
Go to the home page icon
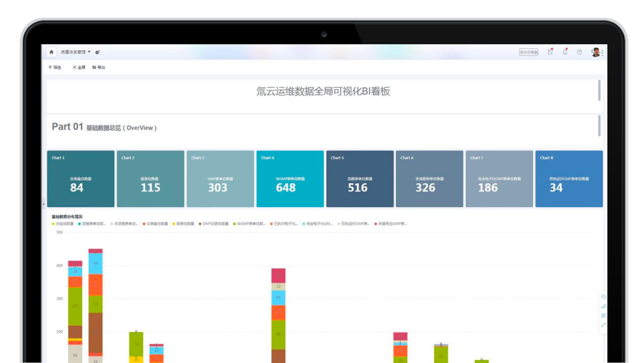point(51,52)
